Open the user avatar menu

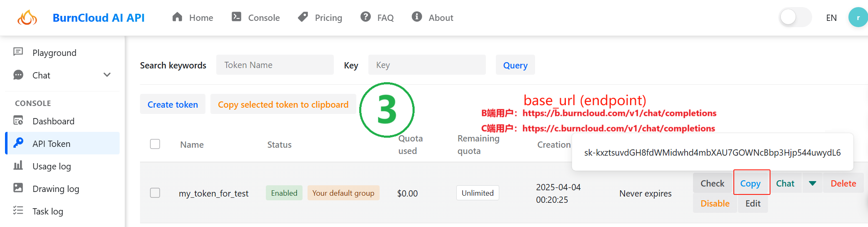(858, 18)
